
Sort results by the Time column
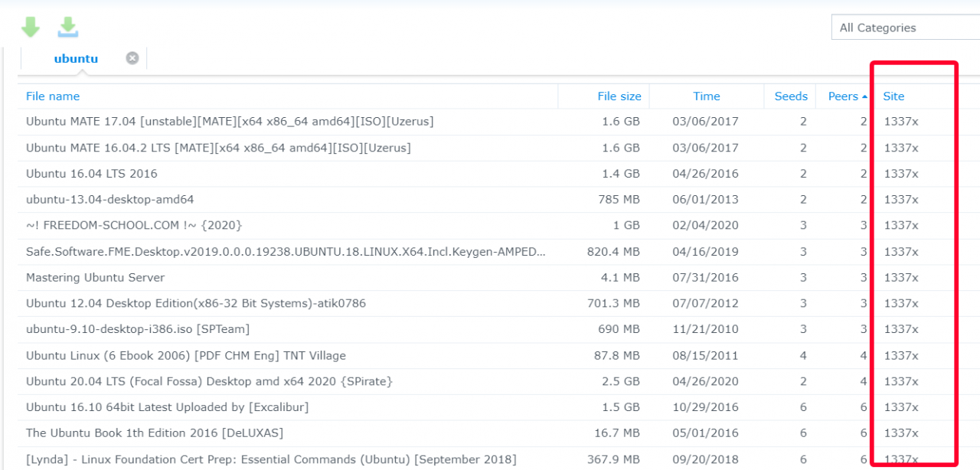[706, 96]
